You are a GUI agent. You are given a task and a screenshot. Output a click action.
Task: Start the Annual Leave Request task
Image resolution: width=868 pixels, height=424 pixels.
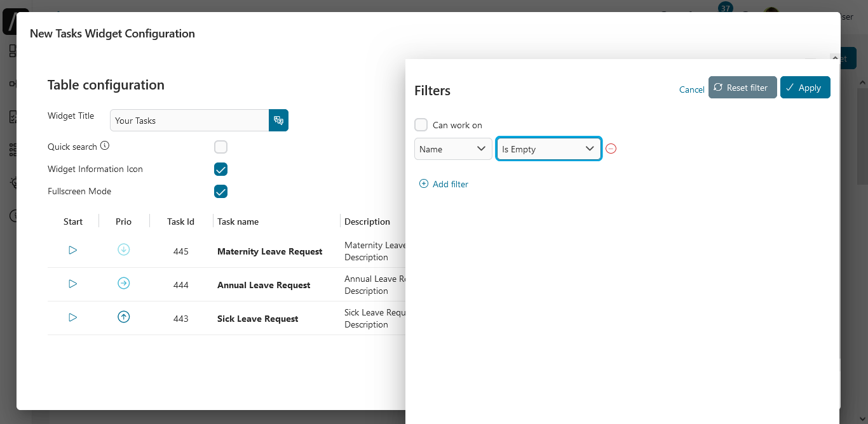[72, 284]
